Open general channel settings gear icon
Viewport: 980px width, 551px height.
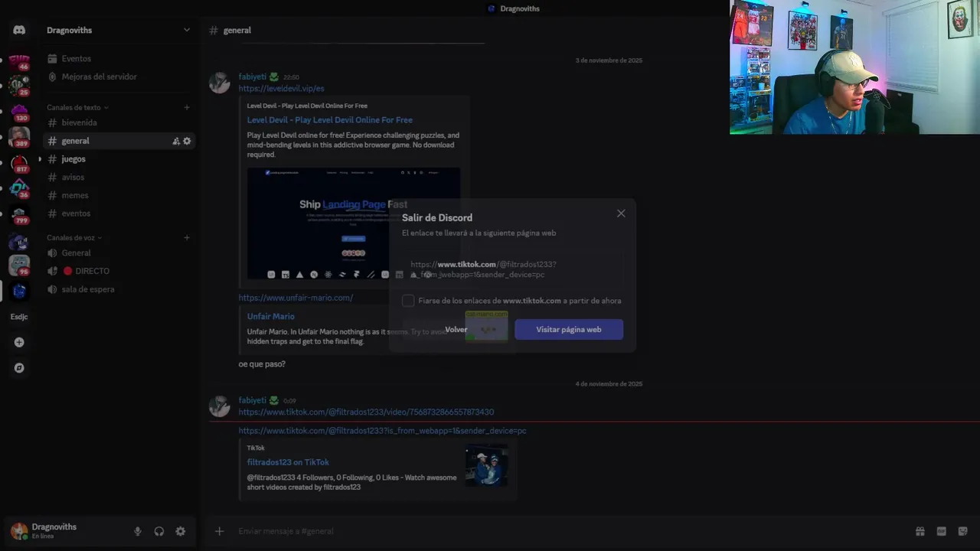[x=187, y=141]
